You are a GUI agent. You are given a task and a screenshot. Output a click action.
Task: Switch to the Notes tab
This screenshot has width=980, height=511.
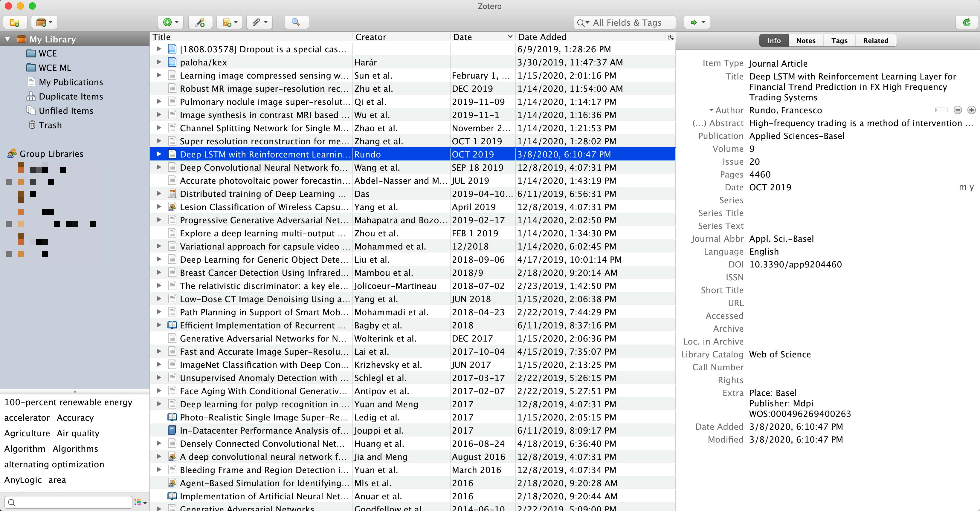[805, 41]
